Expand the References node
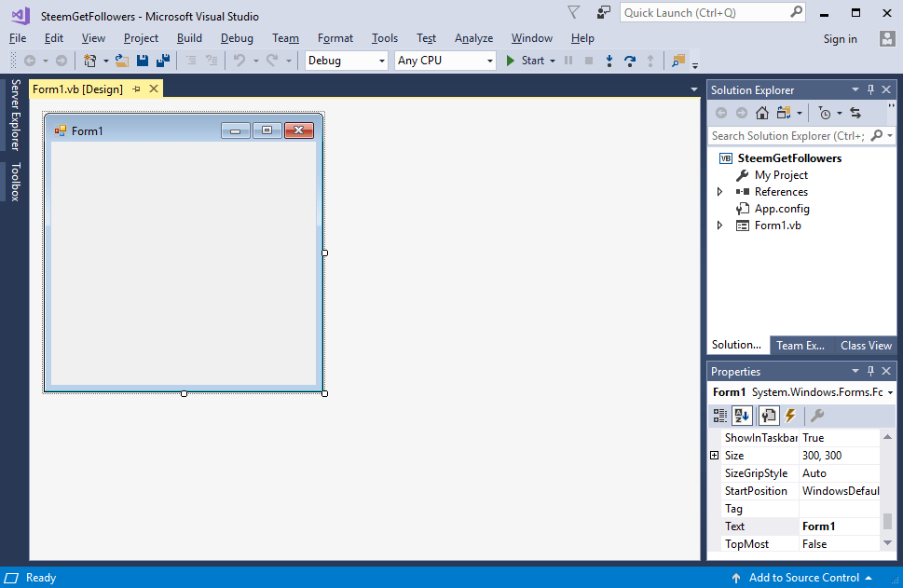The width and height of the screenshot is (903, 588). [719, 192]
